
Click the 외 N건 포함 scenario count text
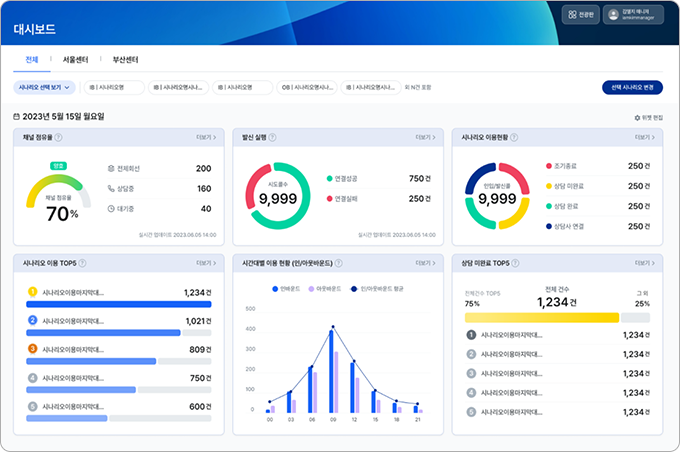click(x=418, y=87)
